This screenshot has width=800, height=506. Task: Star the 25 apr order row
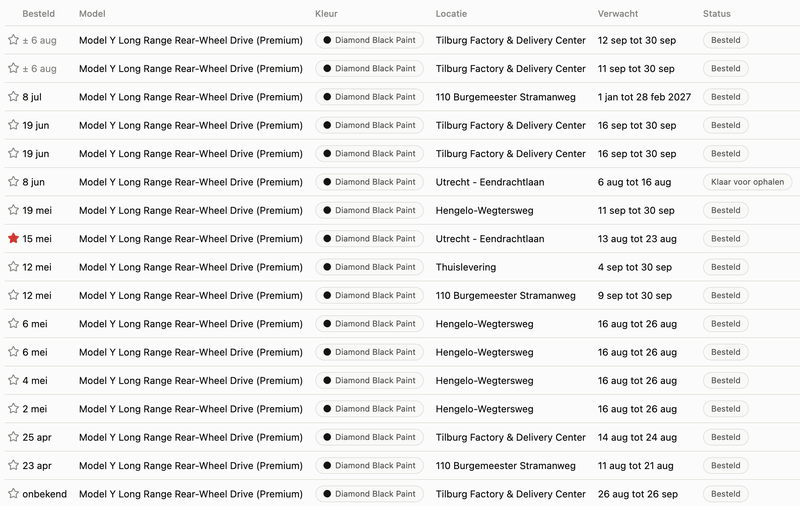coord(13,437)
